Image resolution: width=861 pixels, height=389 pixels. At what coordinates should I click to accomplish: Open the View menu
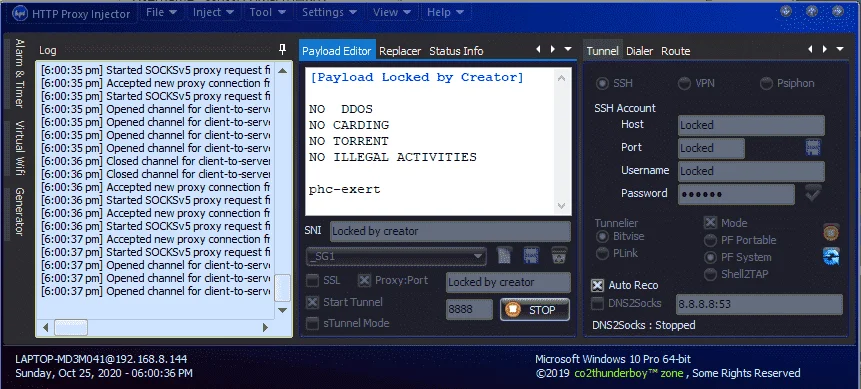coord(392,12)
